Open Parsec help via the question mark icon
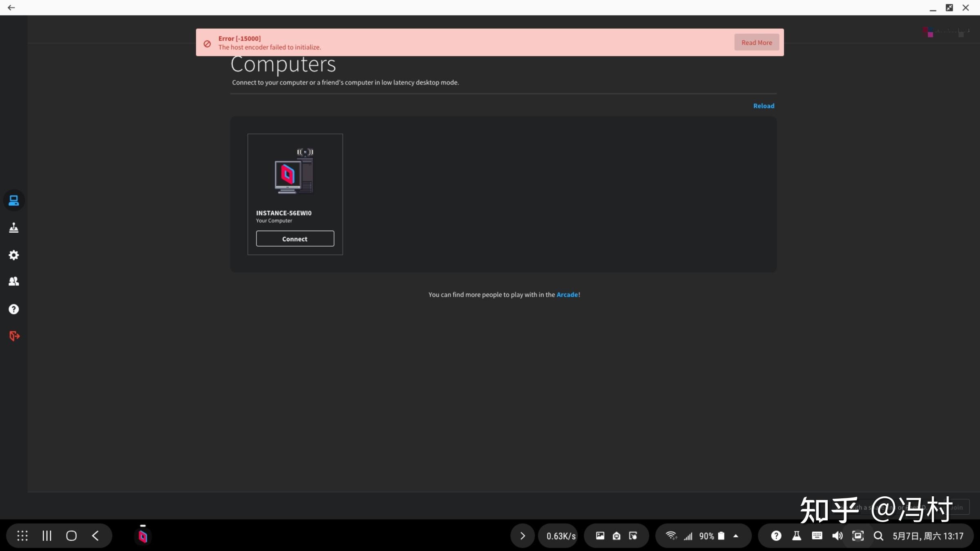 (14, 309)
